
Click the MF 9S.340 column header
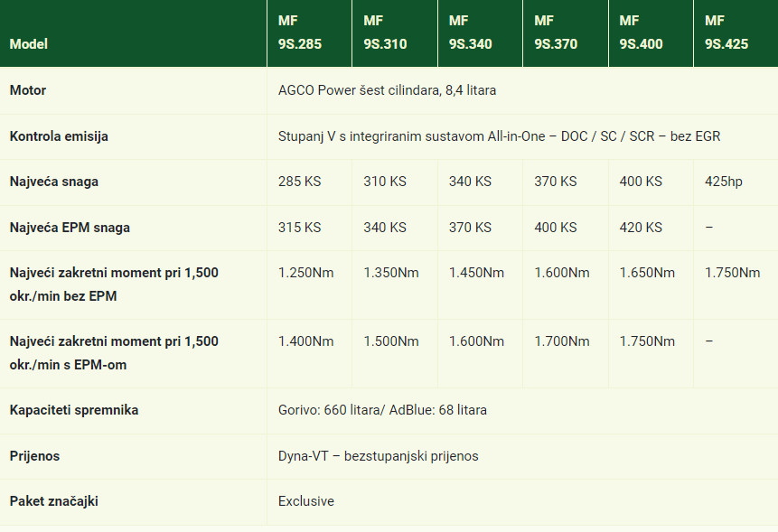[x=470, y=33]
